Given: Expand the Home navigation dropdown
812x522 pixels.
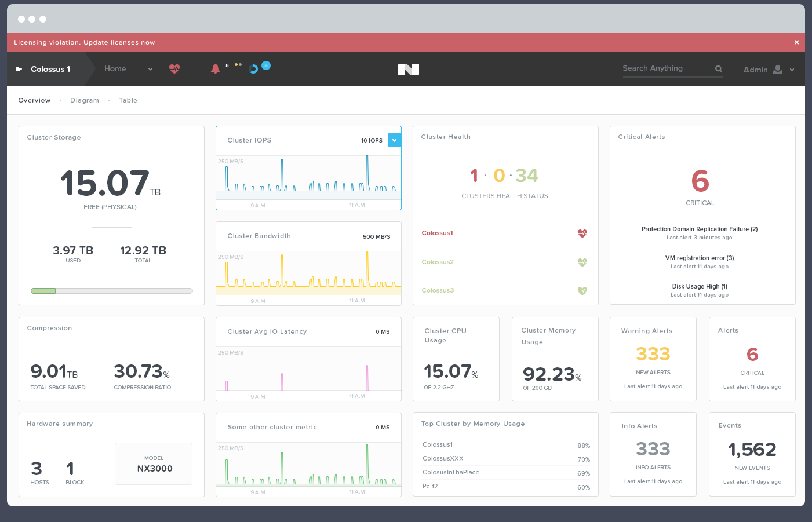Looking at the screenshot, I should click(150, 69).
